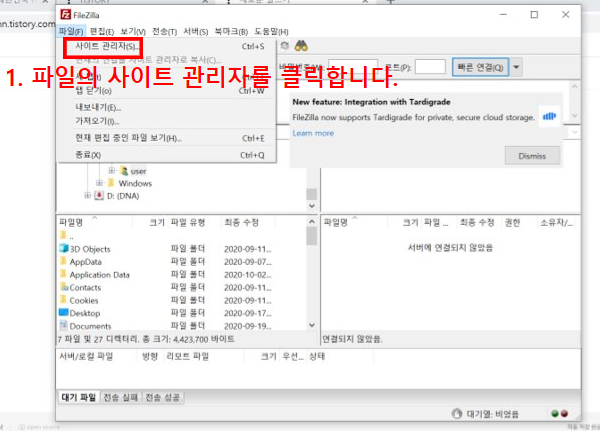This screenshot has height=431, width=600.
Task: Open the Learn more link
Action: tap(313, 133)
